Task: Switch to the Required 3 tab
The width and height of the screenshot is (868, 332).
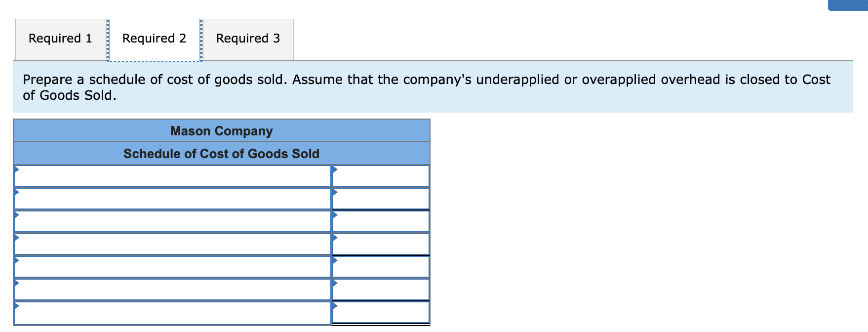Action: (248, 38)
